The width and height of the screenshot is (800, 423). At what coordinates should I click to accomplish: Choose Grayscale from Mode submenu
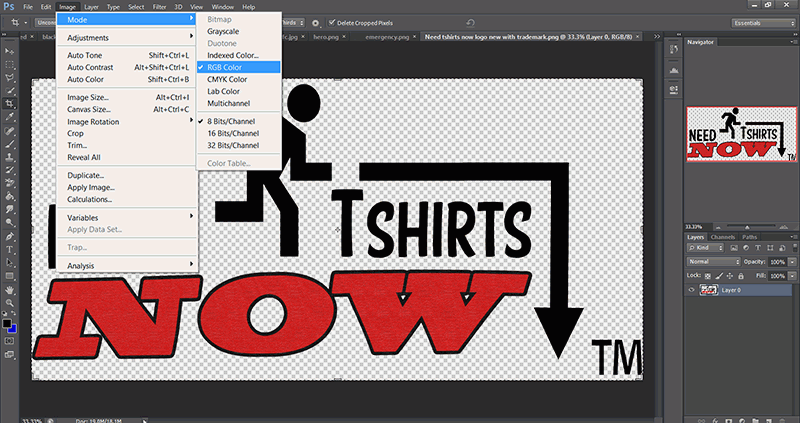pyautogui.click(x=223, y=31)
